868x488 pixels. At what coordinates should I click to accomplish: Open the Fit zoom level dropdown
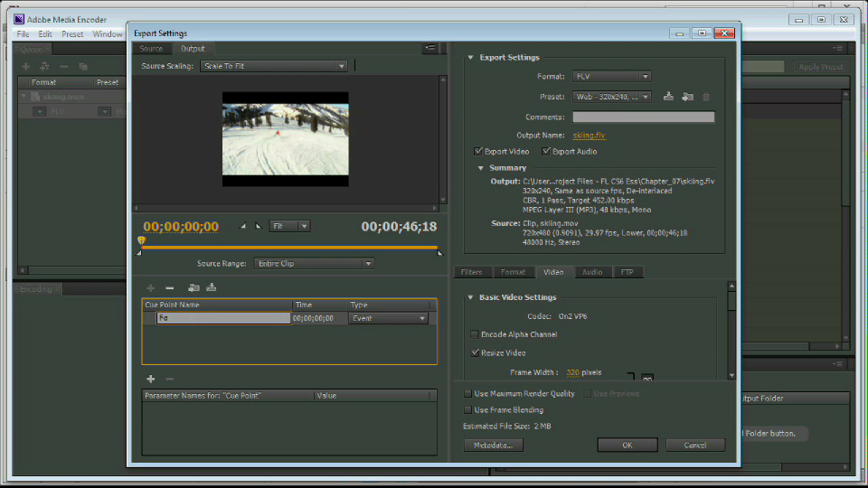pyautogui.click(x=289, y=226)
